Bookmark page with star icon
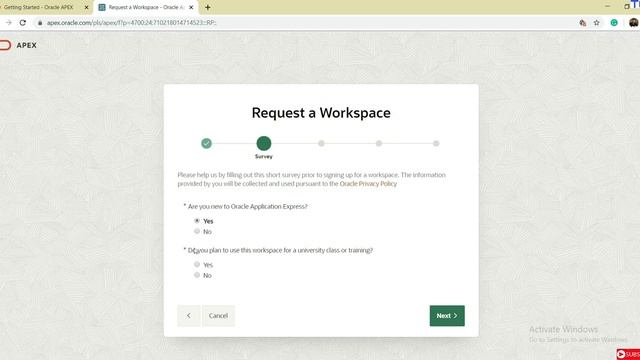This screenshot has height=360, width=640. point(596,23)
